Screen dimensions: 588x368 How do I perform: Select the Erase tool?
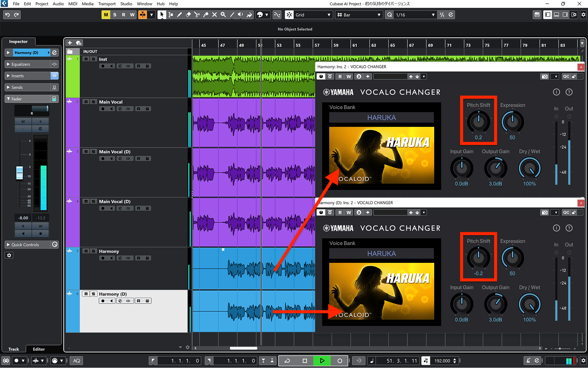(188, 14)
